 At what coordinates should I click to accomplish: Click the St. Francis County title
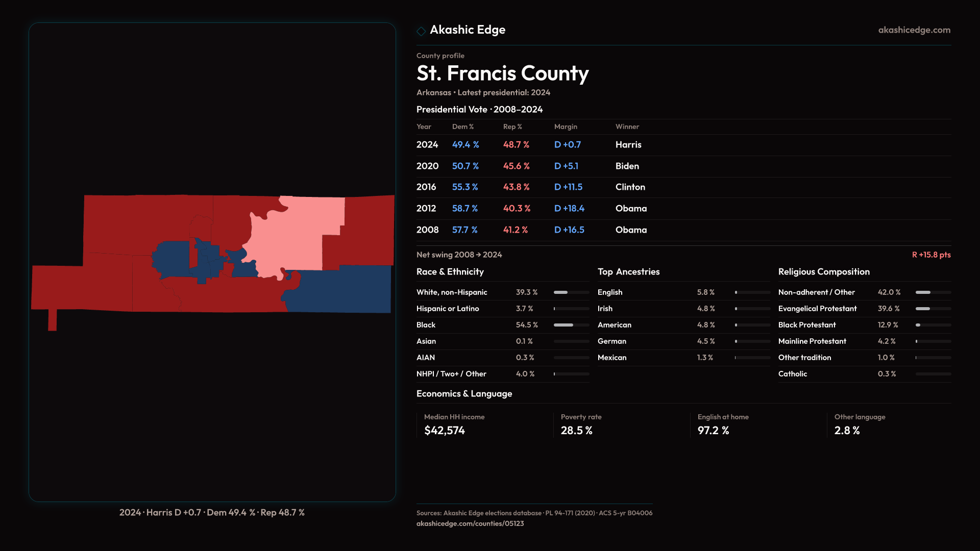(502, 73)
